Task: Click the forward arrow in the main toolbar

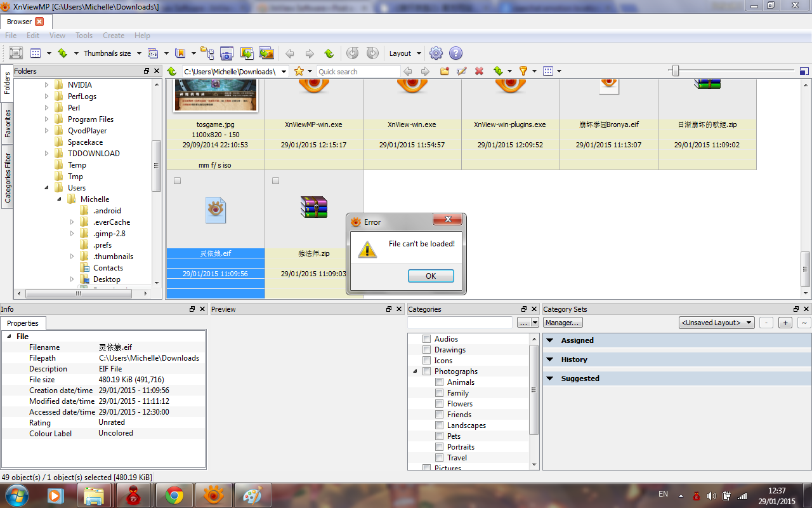Action: pos(310,53)
